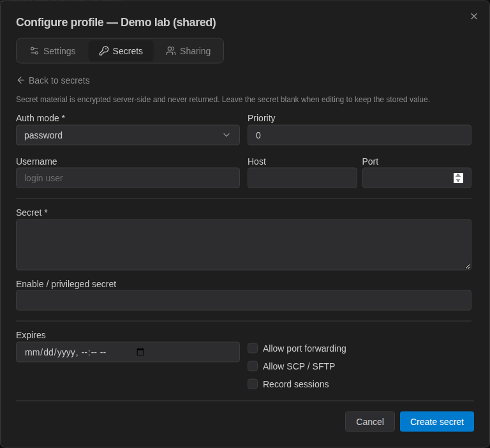Image resolution: width=490 pixels, height=448 pixels.
Task: Focus the Priority input field
Action: (x=359, y=135)
